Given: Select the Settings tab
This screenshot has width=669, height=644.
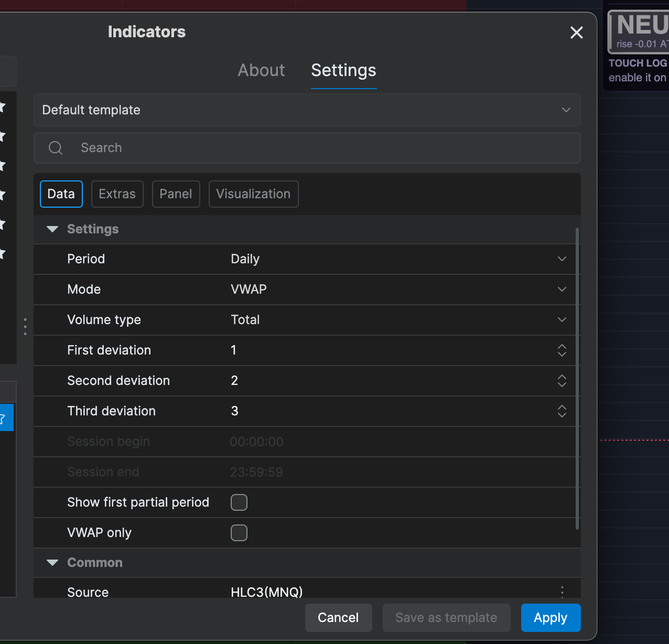Looking at the screenshot, I should pos(343,70).
